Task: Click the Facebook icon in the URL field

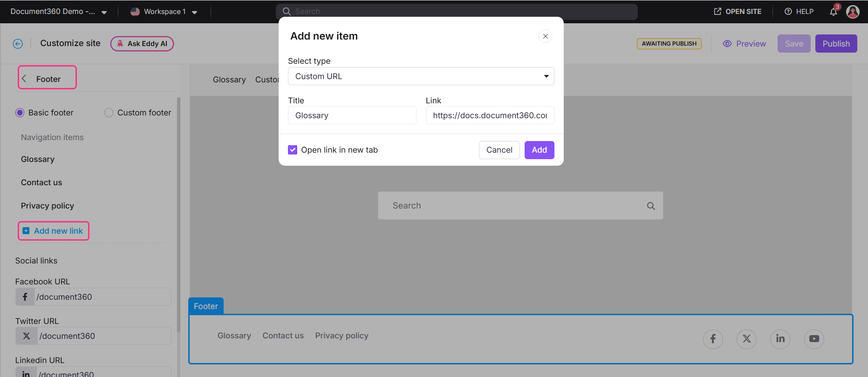Action: (25, 297)
